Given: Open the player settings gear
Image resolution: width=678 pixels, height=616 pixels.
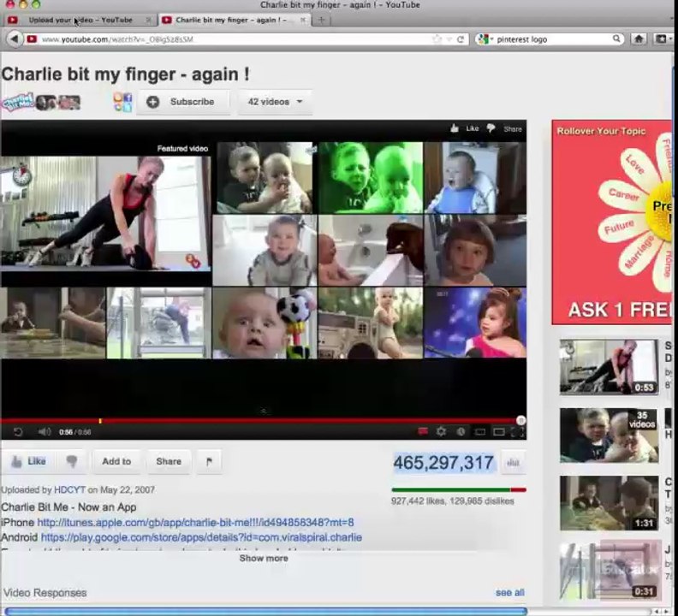Looking at the screenshot, I should pyautogui.click(x=441, y=431).
